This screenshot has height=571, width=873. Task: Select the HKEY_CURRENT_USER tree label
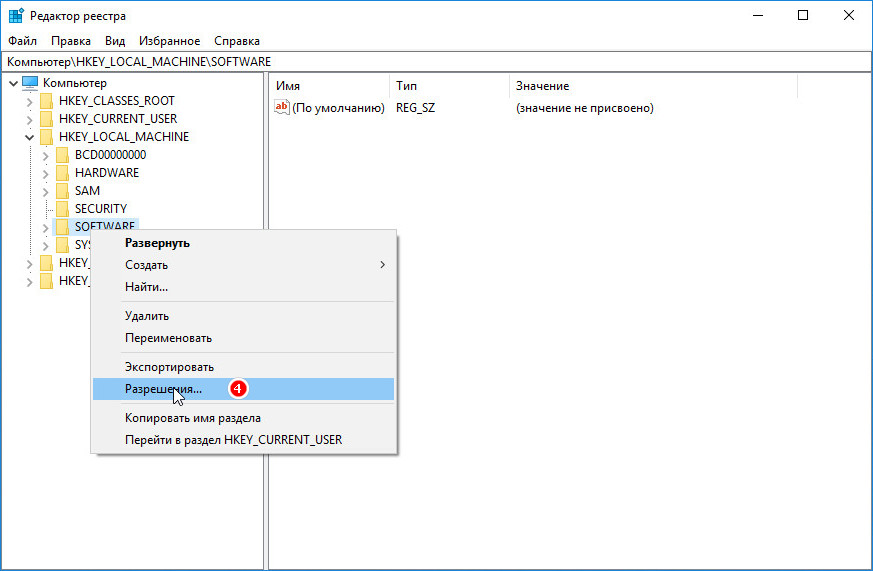[118, 119]
